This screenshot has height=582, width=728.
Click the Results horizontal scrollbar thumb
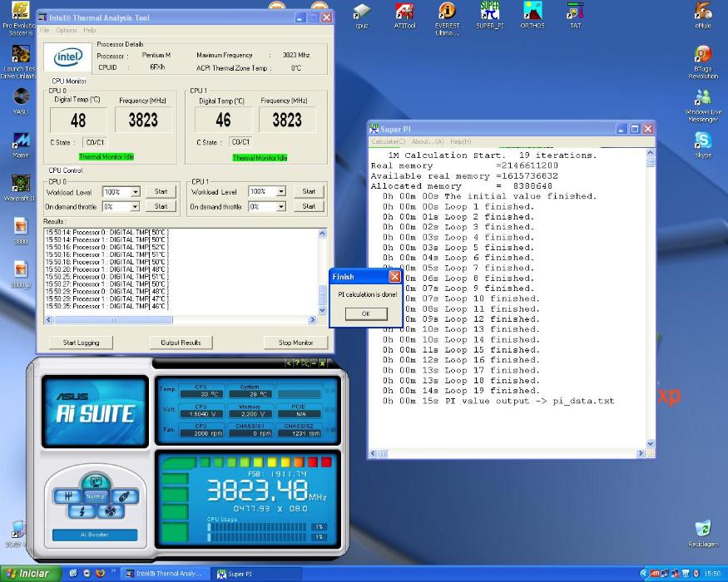(x=113, y=320)
